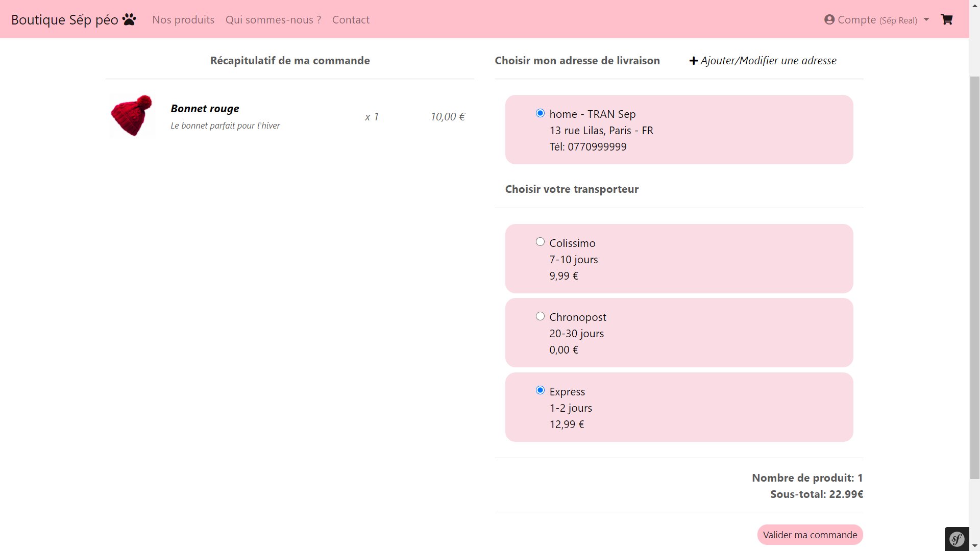980x551 pixels.
Task: Expand the Compte dropdown arrow
Action: [926, 19]
